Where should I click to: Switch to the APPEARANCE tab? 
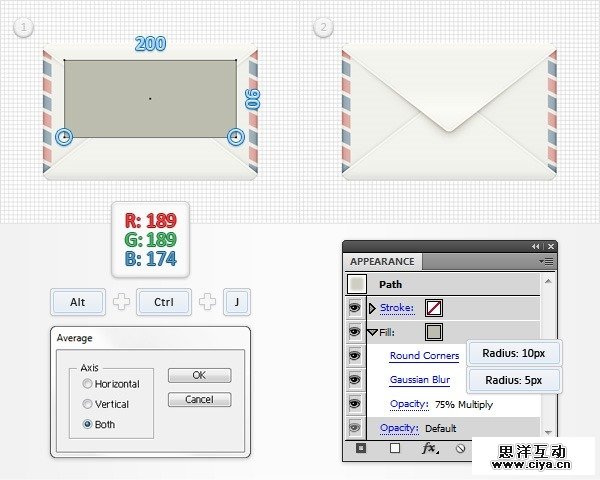381,262
